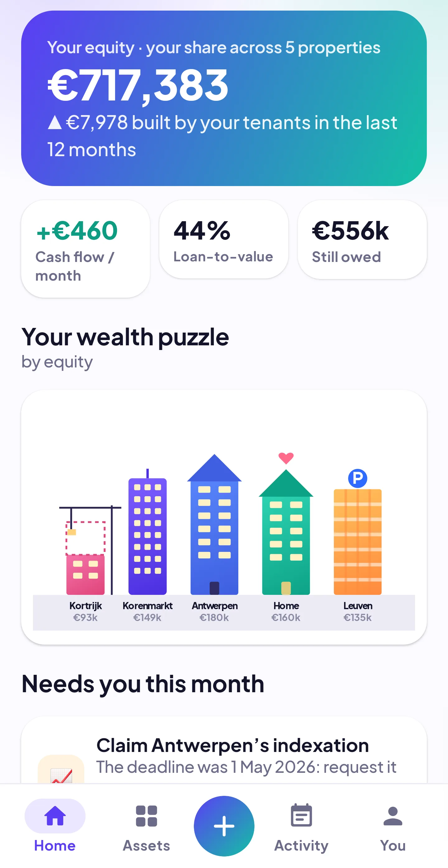Open the Assets grid icon
The image size is (448, 868).
coord(147,816)
